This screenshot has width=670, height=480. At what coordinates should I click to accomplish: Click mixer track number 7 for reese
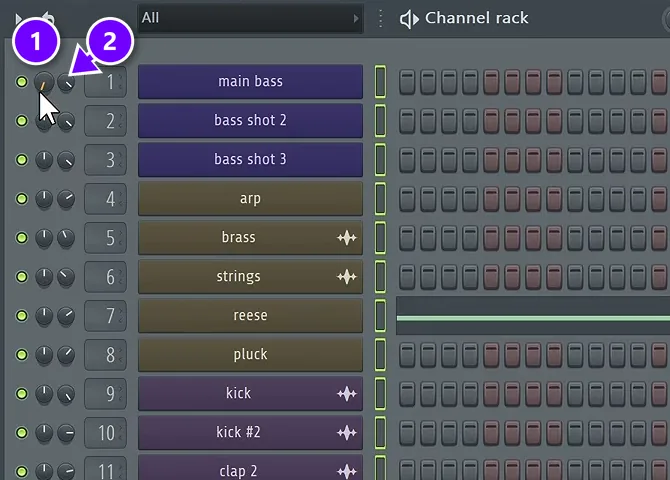point(106,316)
